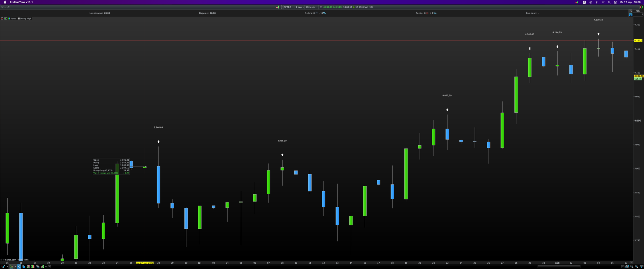The width and height of the screenshot is (644, 269).
Task: Click the 4.140,46 swing high value
Action: tap(530, 34)
